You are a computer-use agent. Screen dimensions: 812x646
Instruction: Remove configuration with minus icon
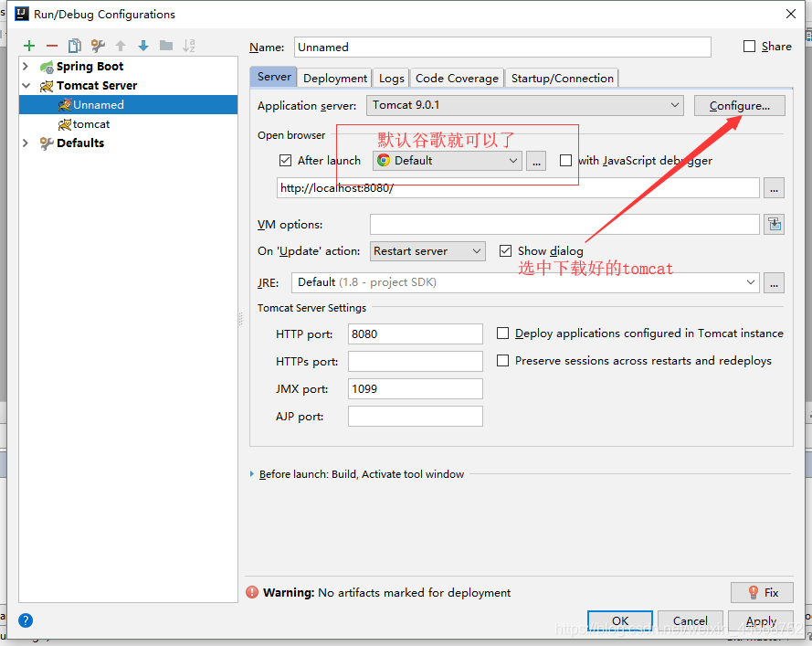[x=52, y=46]
